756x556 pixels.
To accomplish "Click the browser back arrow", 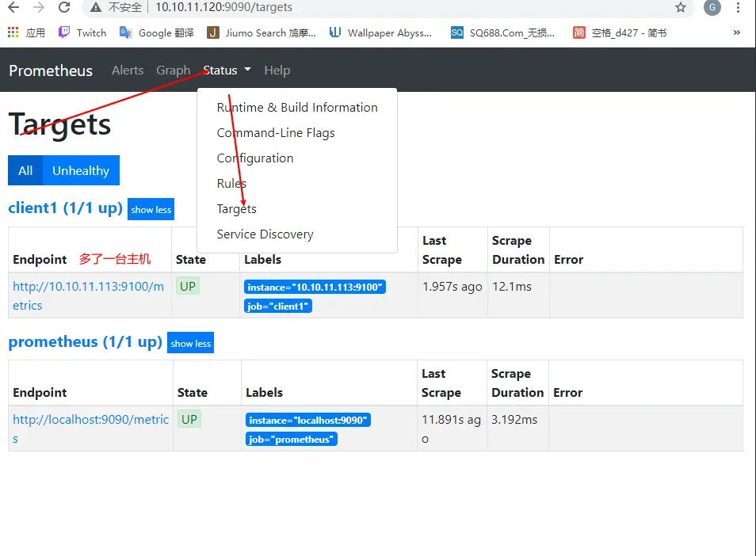I will click(x=13, y=8).
